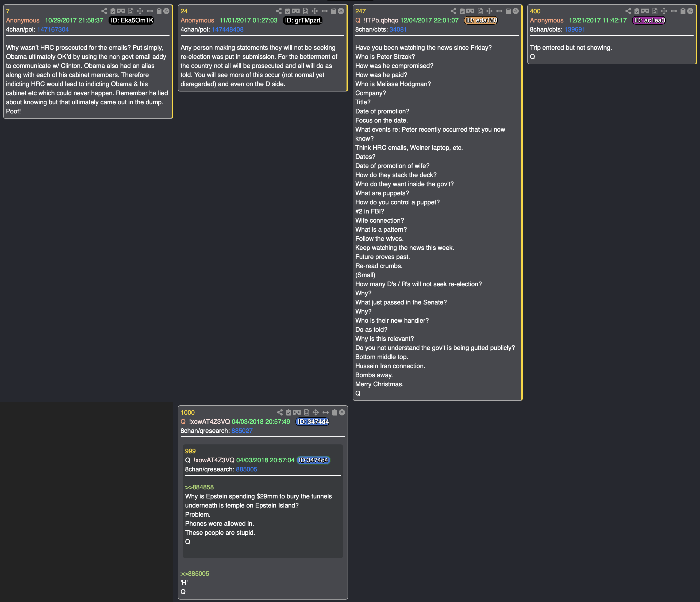Image resolution: width=700 pixels, height=602 pixels.
Task: Open 8chan/cbts link 34081
Action: (398, 29)
